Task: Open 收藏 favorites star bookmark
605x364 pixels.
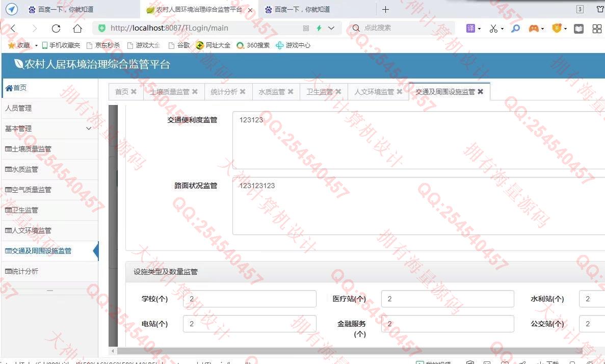Action: (x=19, y=45)
